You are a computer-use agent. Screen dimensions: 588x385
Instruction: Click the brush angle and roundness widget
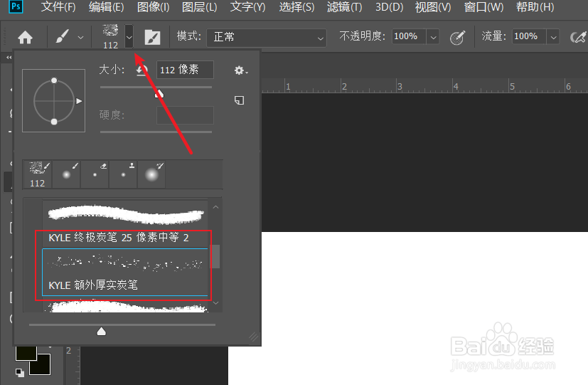pyautogui.click(x=53, y=100)
